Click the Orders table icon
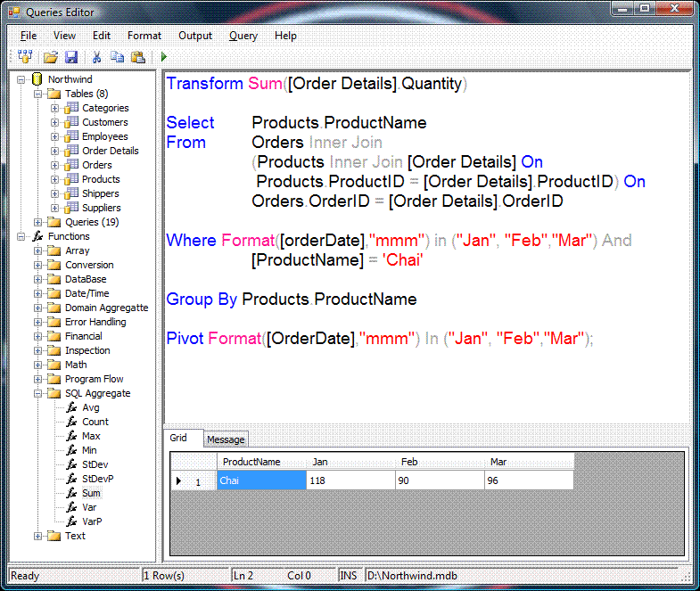 [71, 165]
